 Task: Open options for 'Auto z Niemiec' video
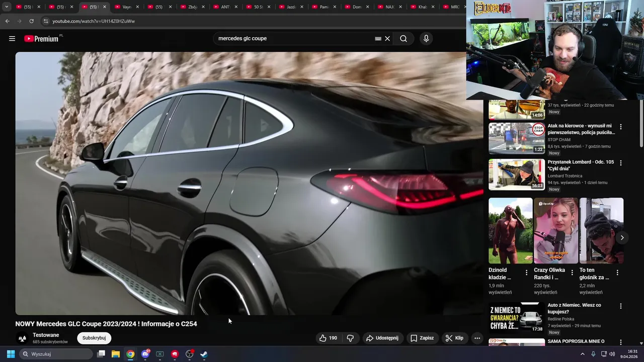[620, 306]
